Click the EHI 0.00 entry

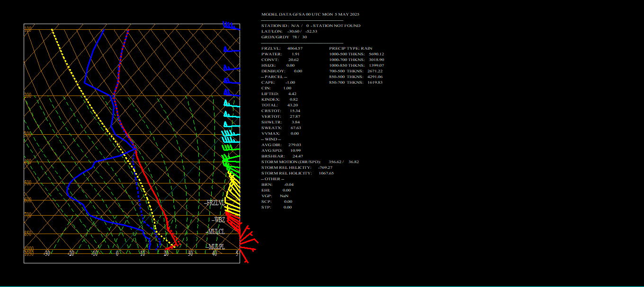276,190
